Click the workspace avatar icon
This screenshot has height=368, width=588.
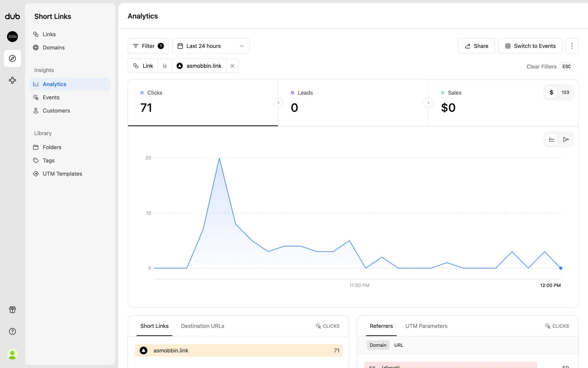12,36
